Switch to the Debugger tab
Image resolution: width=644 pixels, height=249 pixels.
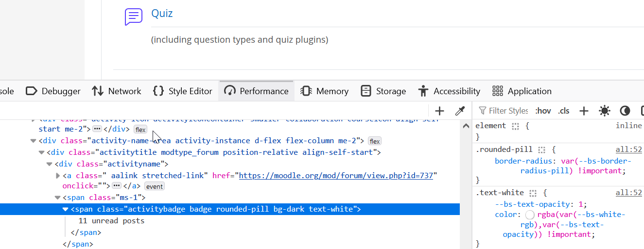point(53,91)
